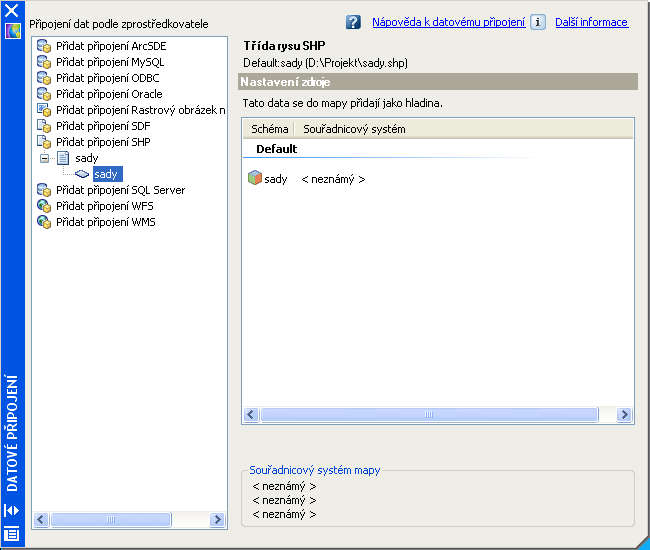Choose Přidat připojení SQL Server entry

(x=120, y=190)
